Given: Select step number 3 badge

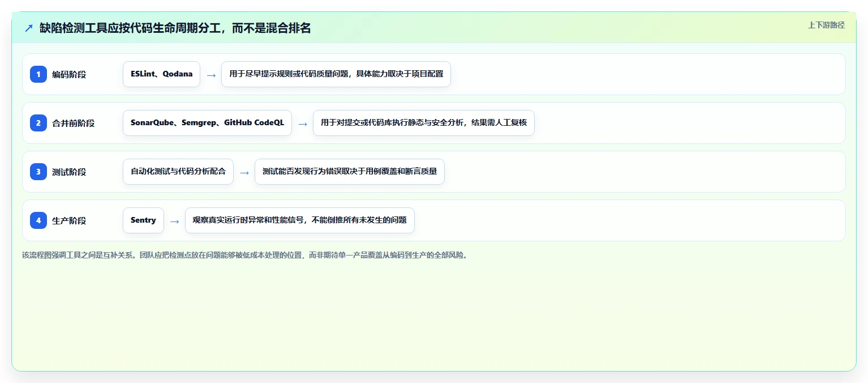Looking at the screenshot, I should [38, 172].
